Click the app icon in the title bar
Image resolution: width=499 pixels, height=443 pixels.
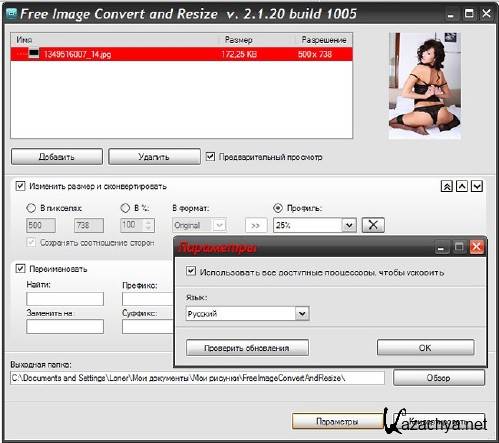pos(12,14)
